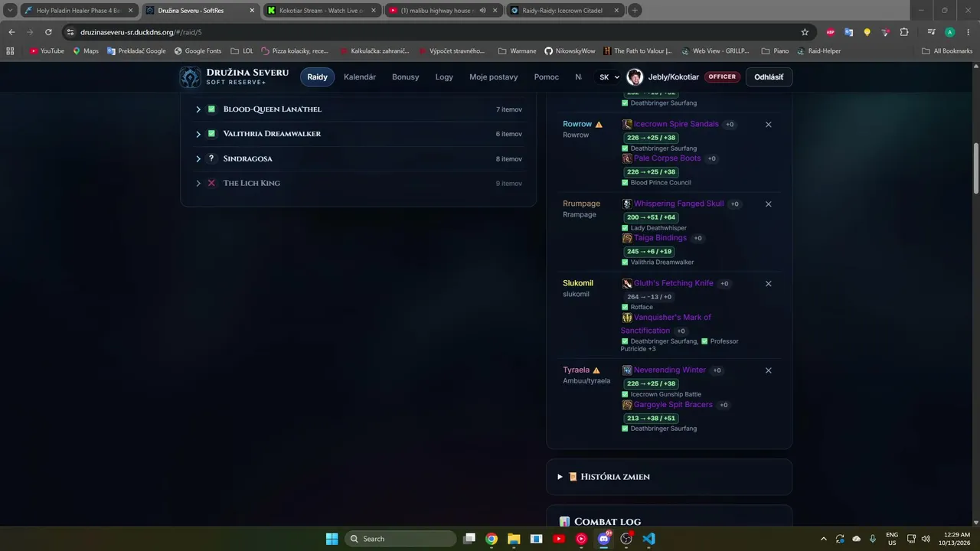Toggle the Blood Prince Council checkbox under Rowrow
Screen dimensions: 980x551
(625, 183)
